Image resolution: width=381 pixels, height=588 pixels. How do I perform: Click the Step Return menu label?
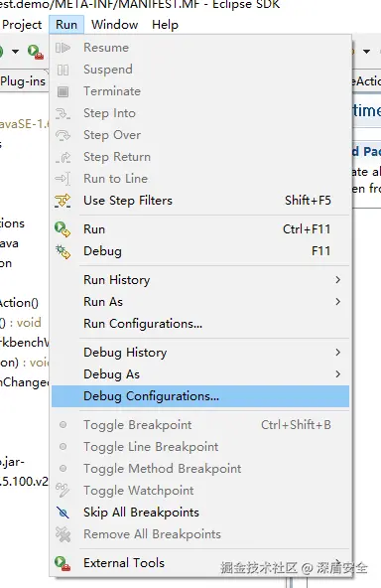click(117, 157)
